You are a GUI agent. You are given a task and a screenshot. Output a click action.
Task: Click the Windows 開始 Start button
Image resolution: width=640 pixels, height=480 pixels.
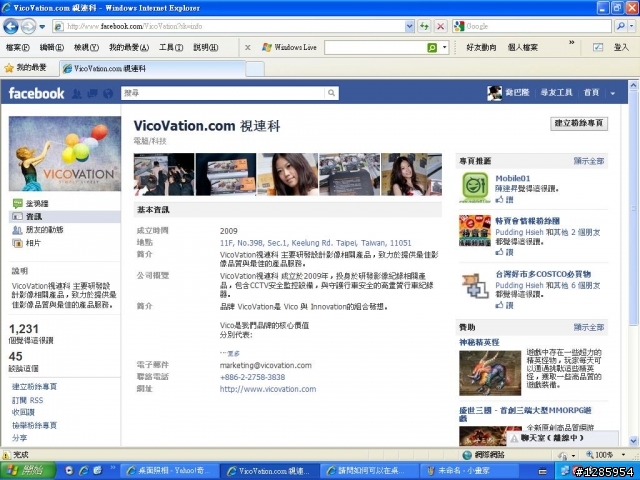(28, 471)
